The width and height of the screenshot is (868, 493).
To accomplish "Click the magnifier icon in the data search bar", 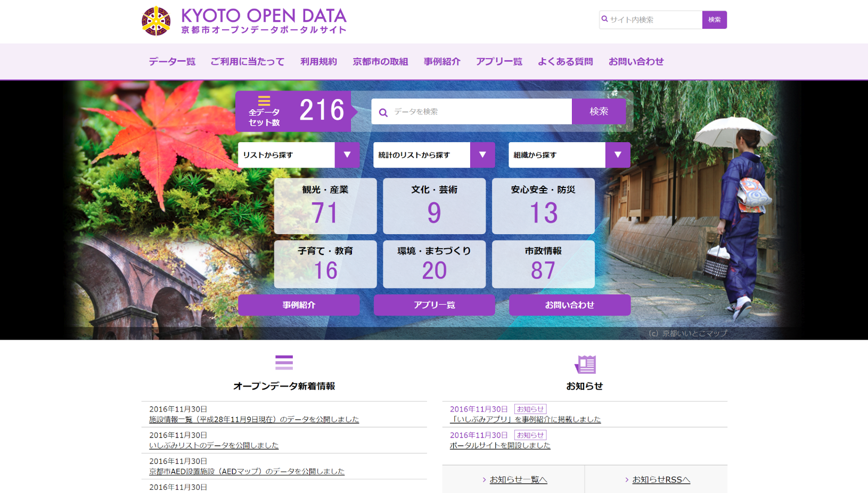I will coord(383,112).
